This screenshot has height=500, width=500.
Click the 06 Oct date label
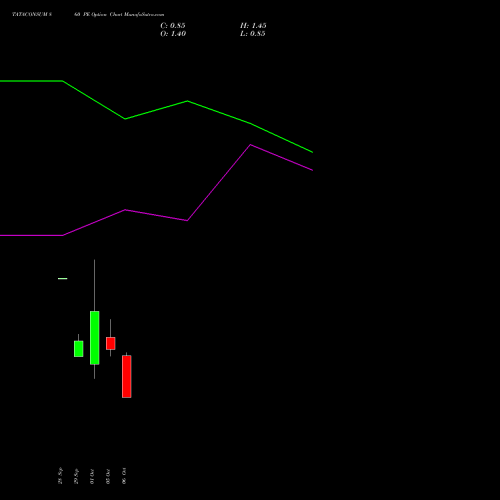(x=124, y=476)
